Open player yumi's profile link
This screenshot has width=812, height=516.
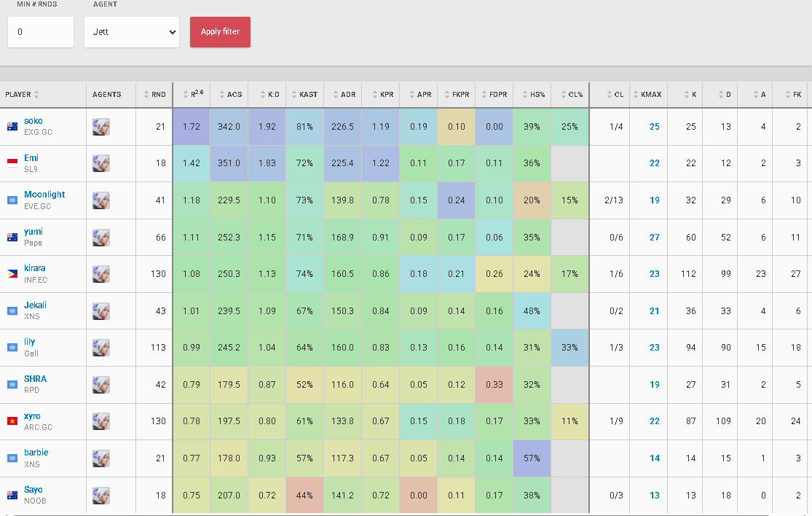click(33, 232)
